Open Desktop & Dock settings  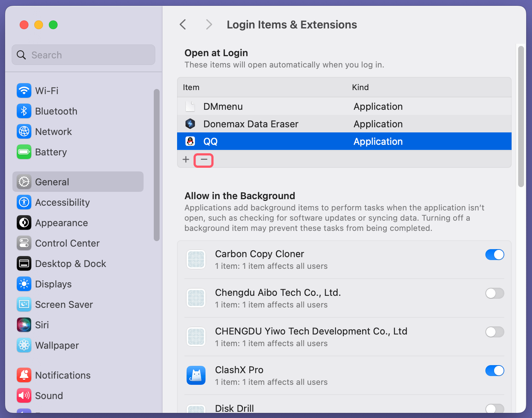point(70,264)
